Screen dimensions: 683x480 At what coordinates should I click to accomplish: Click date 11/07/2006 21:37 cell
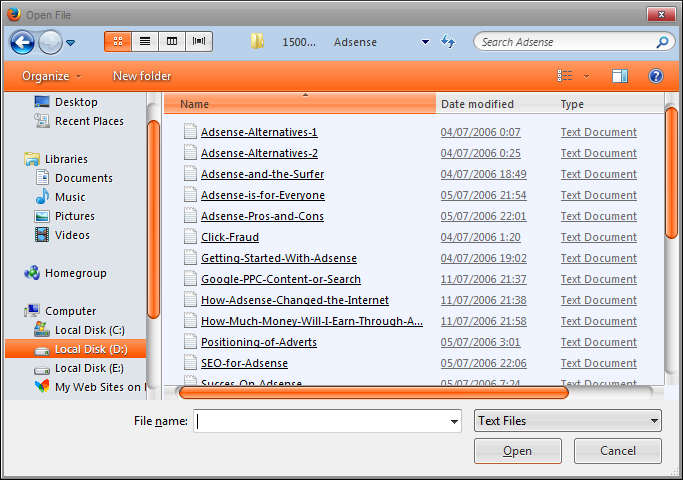[x=483, y=279]
